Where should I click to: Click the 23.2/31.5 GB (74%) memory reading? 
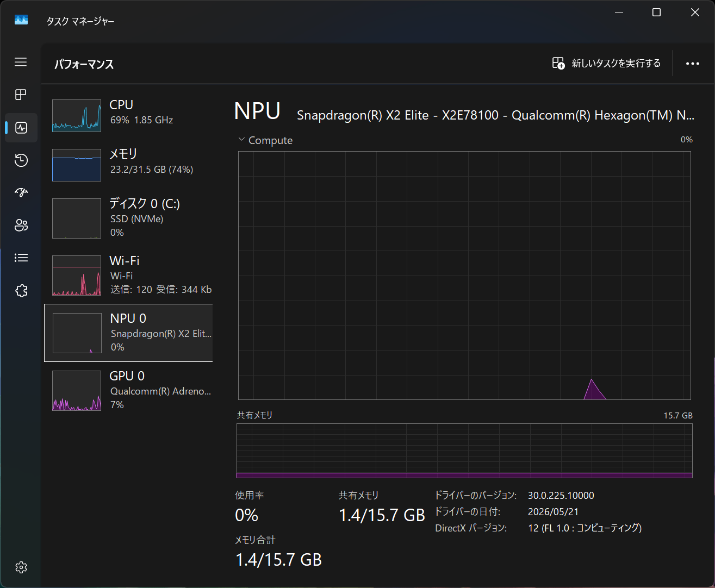click(152, 170)
